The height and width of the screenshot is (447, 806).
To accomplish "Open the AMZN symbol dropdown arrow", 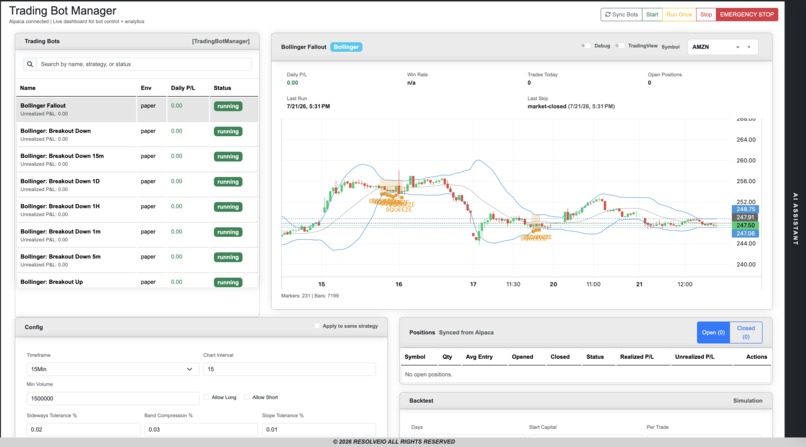I will [738, 47].
